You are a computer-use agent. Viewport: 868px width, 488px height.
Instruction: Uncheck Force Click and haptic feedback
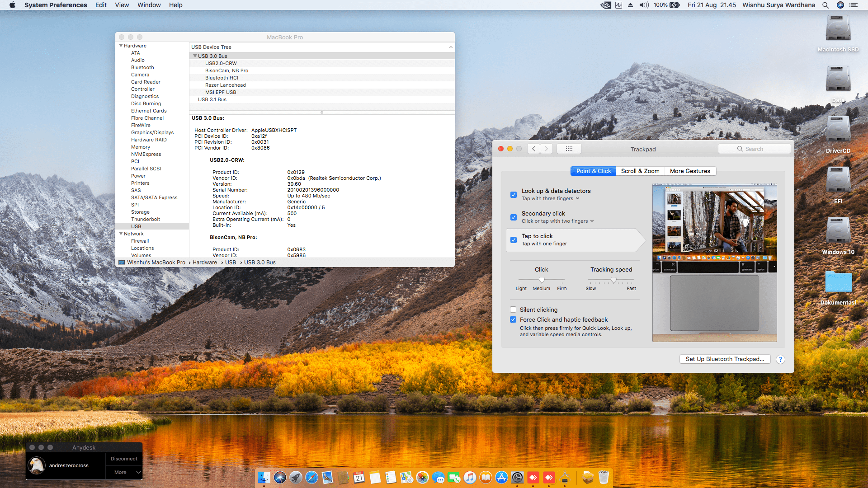[x=513, y=319]
